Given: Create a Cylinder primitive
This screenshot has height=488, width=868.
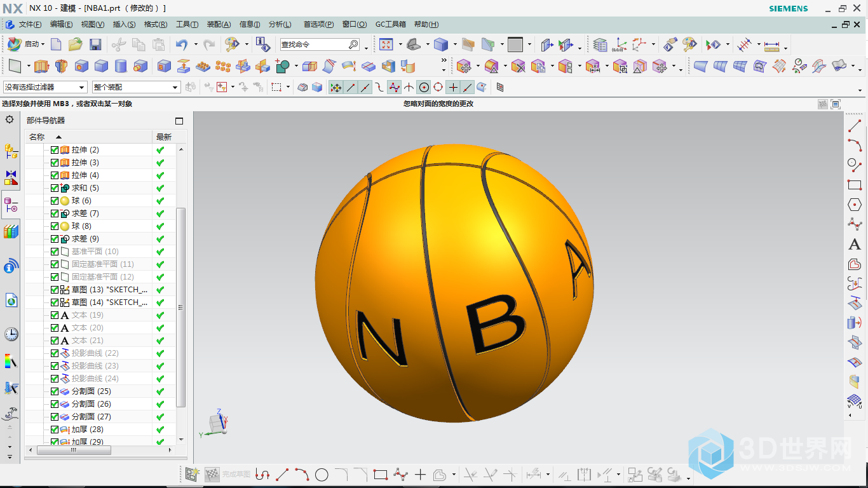Looking at the screenshot, I should click(x=121, y=66).
